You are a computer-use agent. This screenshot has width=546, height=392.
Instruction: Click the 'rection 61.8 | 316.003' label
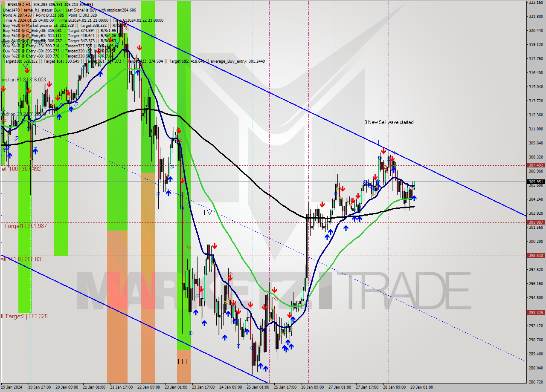pos(23,80)
